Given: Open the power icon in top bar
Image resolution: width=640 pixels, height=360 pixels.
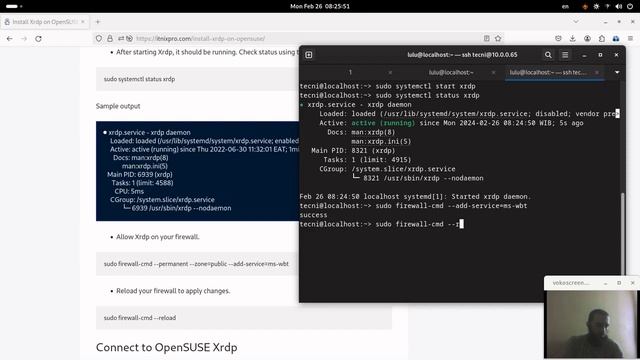Looking at the screenshot, I should 630,6.
